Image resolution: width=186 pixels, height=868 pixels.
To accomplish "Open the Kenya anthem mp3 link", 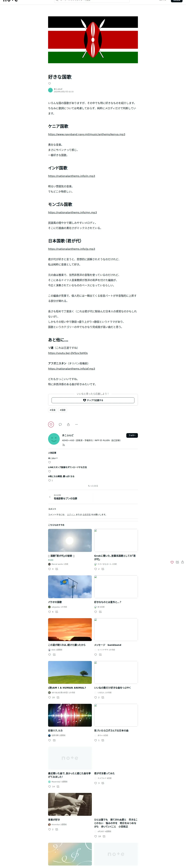I will pyautogui.click(x=86, y=134).
